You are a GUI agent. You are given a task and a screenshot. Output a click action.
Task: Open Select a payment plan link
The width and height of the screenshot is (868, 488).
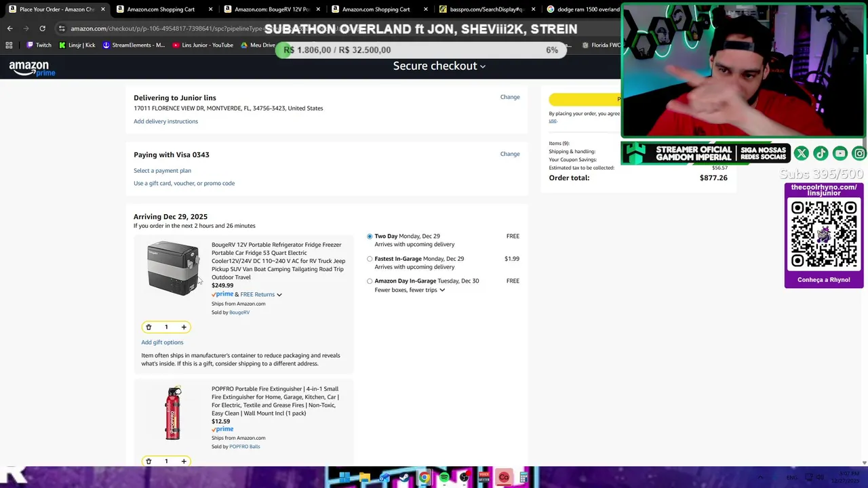tap(162, 171)
